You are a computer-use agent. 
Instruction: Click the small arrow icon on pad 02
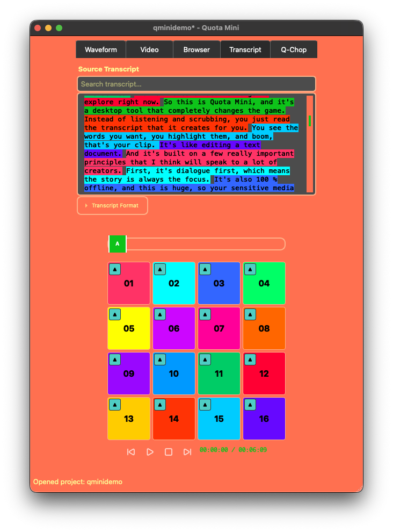pos(160,269)
